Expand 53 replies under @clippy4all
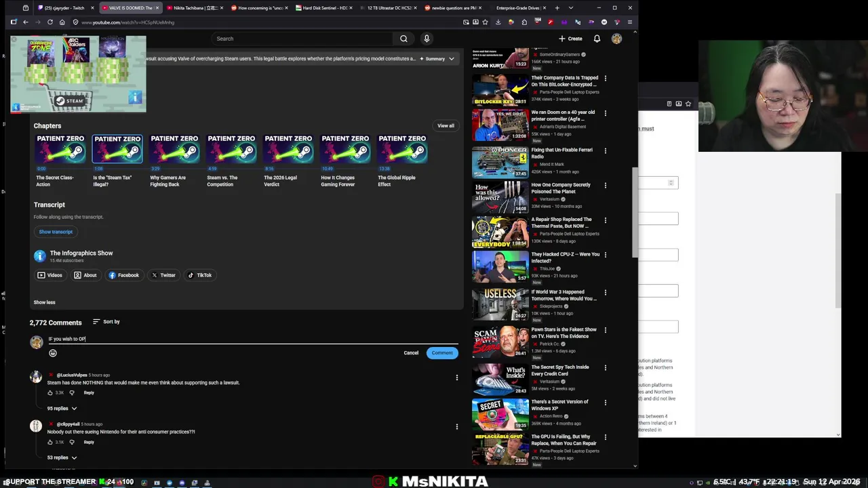Viewport: 868px width, 488px height. pyautogui.click(x=62, y=458)
